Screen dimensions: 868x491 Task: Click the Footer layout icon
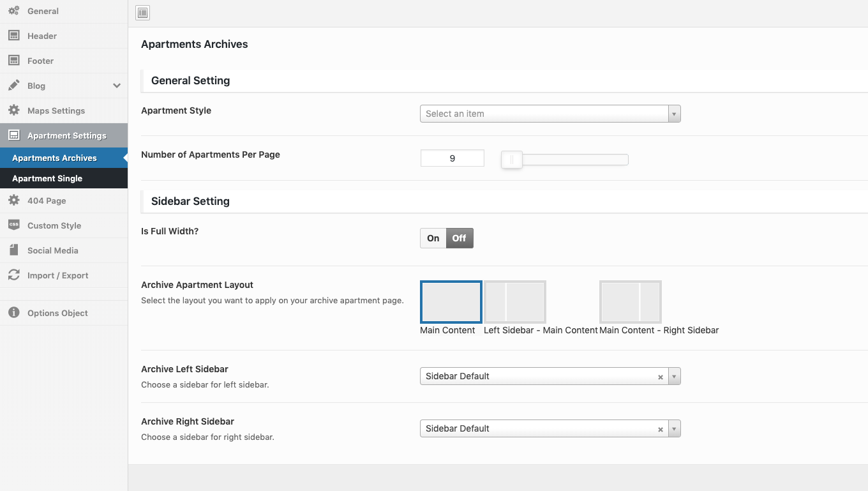13,61
